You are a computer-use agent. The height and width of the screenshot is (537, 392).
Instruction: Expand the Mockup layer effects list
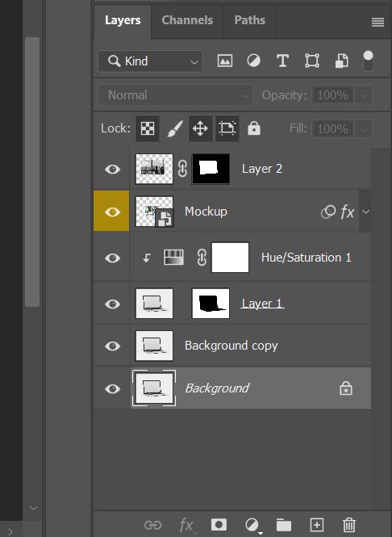point(365,212)
